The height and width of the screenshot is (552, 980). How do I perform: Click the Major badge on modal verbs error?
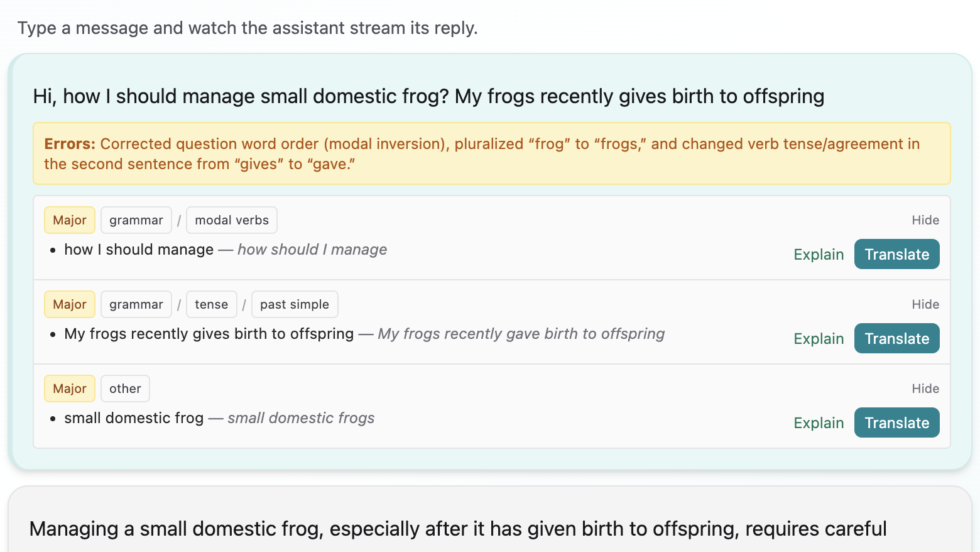coord(69,220)
